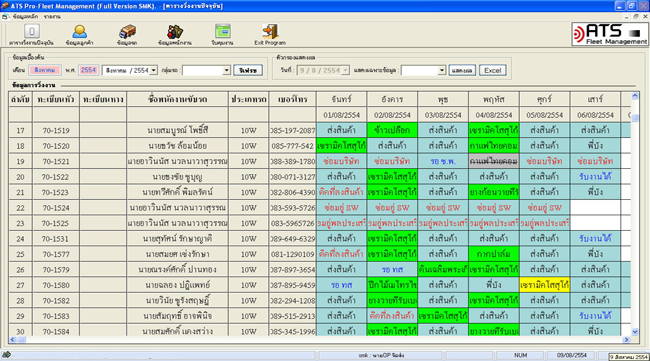Select plate number 70-1584
Screen dimensions: 650x361
(56, 331)
